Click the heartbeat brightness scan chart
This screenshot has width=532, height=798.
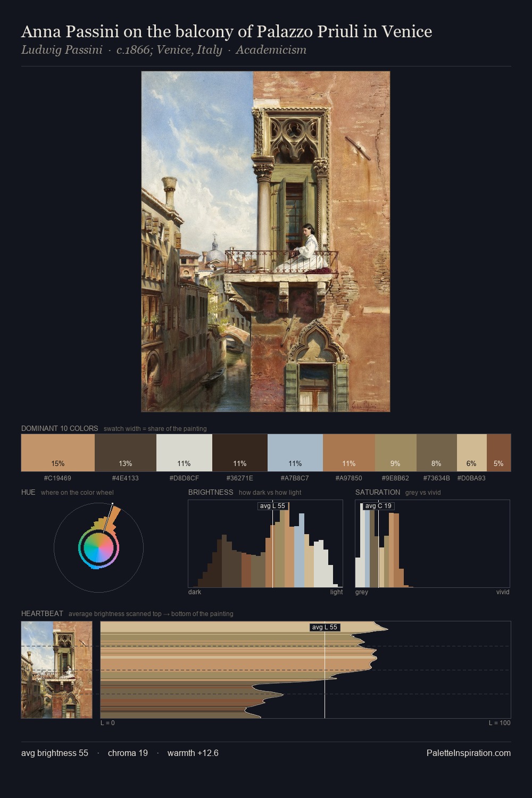click(305, 670)
